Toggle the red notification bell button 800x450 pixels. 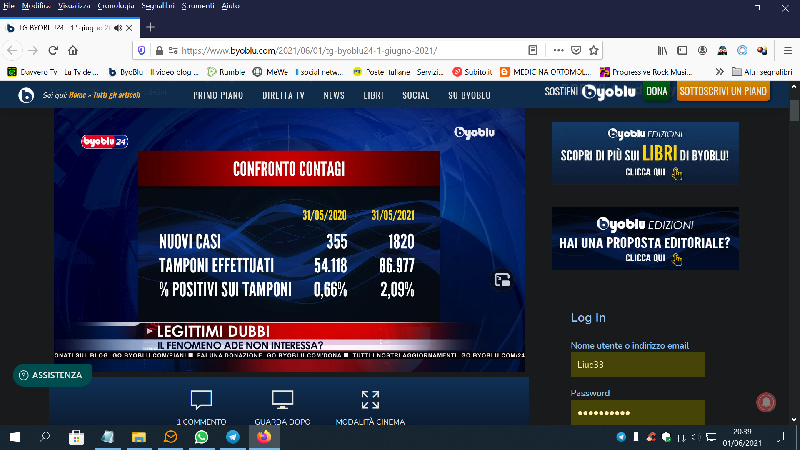(766, 402)
